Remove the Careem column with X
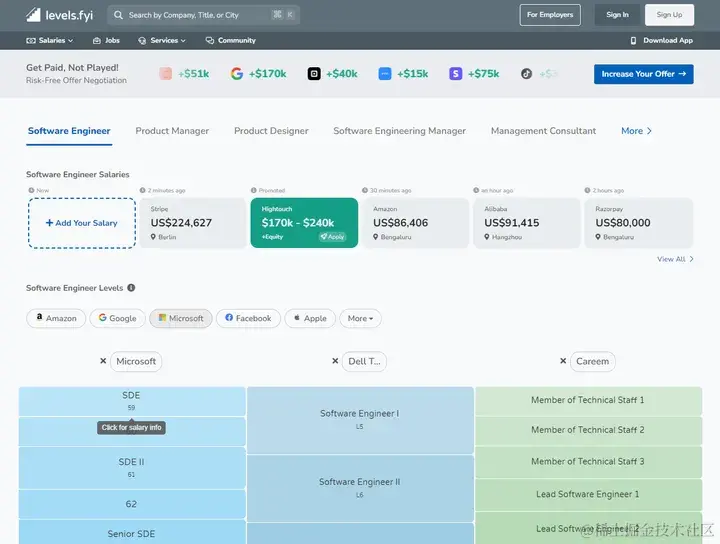This screenshot has width=720, height=544. (x=563, y=361)
